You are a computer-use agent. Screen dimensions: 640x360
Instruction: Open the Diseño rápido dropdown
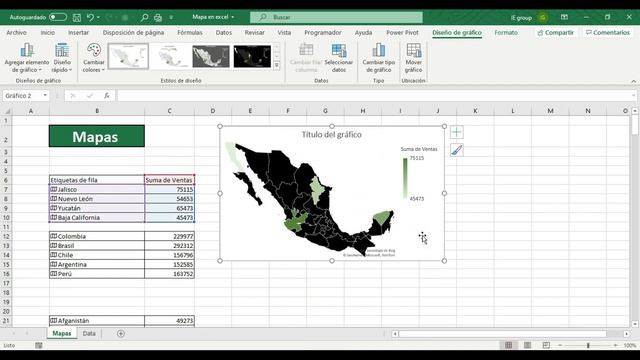pos(62,58)
